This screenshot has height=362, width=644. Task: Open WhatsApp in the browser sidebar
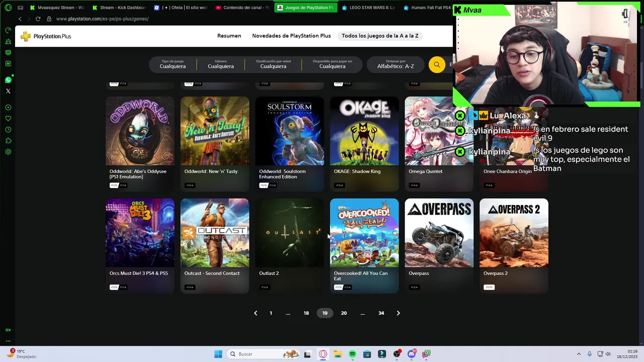tap(8, 80)
